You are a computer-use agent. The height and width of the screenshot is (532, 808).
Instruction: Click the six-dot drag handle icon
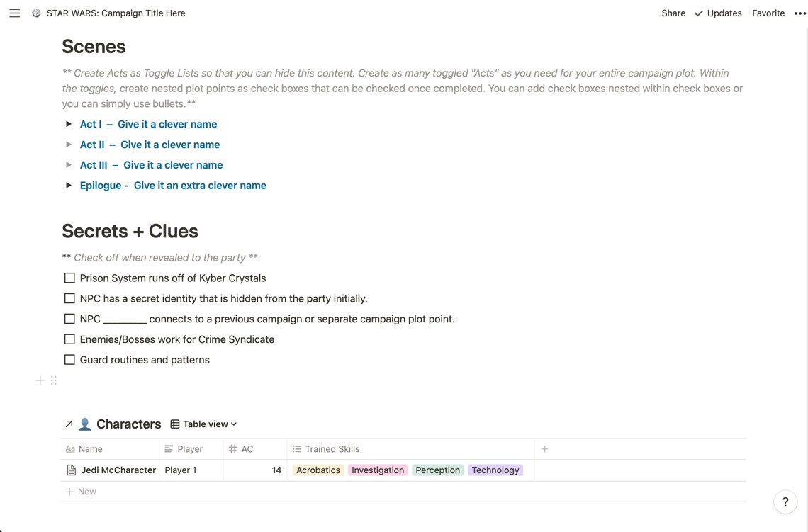pyautogui.click(x=54, y=380)
